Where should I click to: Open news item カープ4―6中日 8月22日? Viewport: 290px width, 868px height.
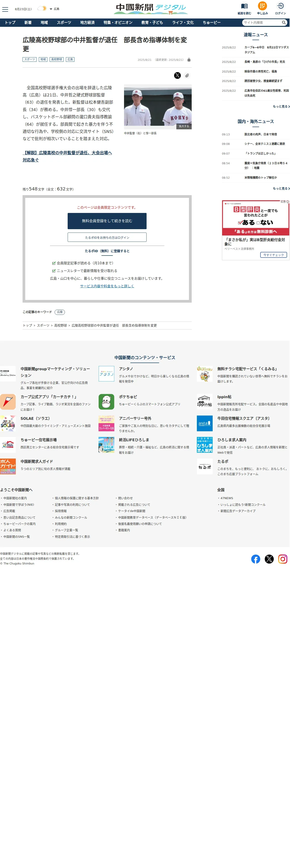point(266,50)
